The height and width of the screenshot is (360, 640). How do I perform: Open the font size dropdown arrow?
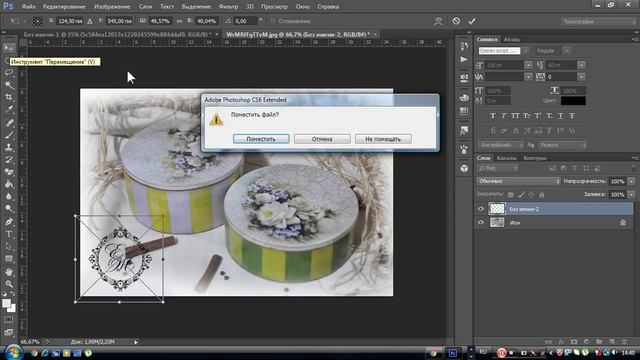click(x=528, y=65)
